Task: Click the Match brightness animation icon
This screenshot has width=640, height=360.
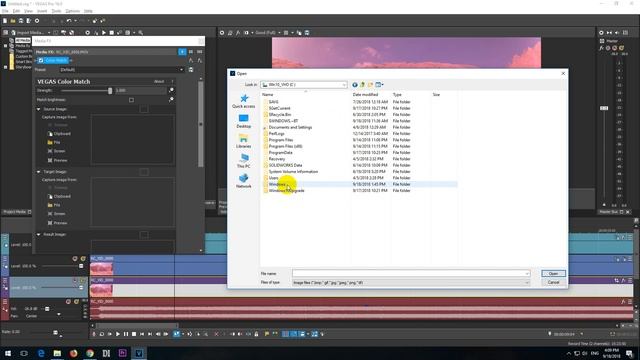Action: click(171, 100)
